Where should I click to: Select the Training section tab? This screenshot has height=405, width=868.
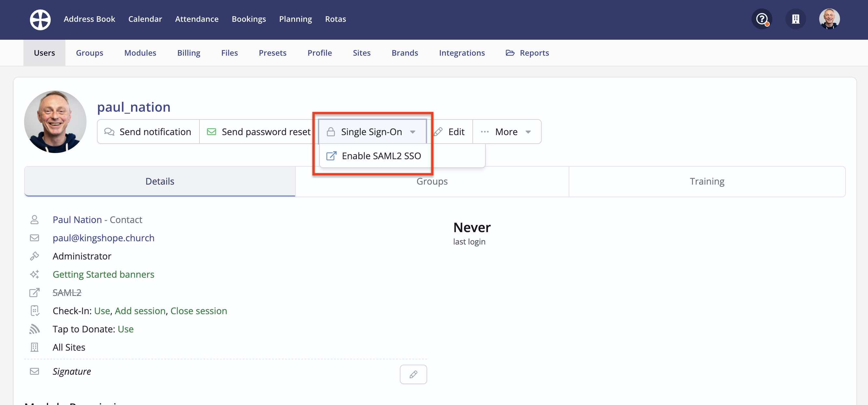click(707, 181)
